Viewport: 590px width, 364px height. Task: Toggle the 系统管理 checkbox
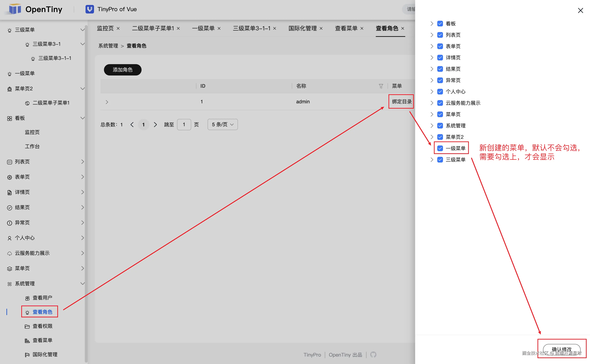[440, 125]
